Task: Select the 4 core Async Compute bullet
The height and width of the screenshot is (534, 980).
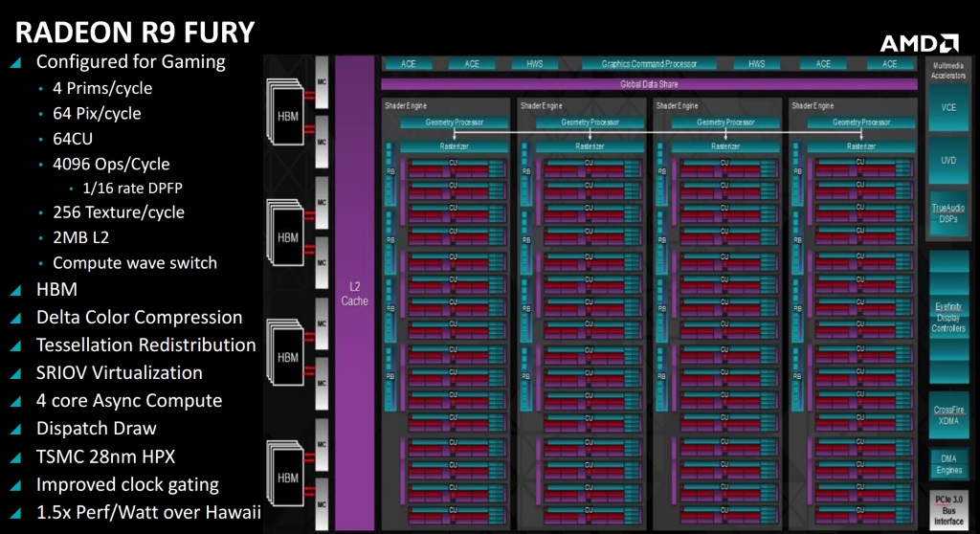Action: tap(129, 401)
